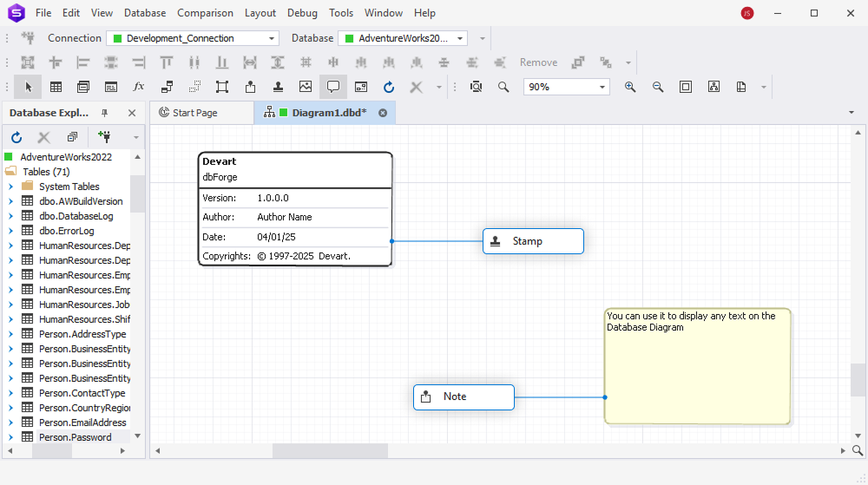Viewport: 868px width, 485px height.
Task: Select the New Note tool in toolbar
Action: click(250, 87)
